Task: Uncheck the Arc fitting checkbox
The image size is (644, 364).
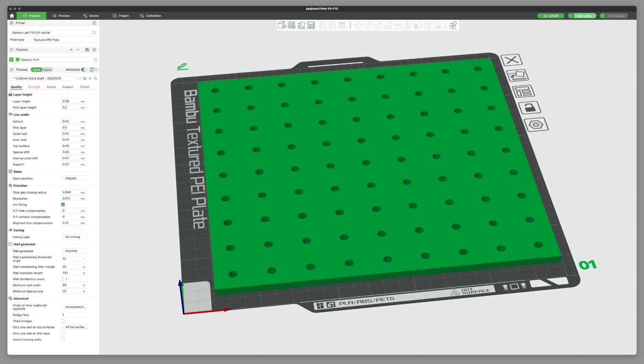Action: point(63,204)
